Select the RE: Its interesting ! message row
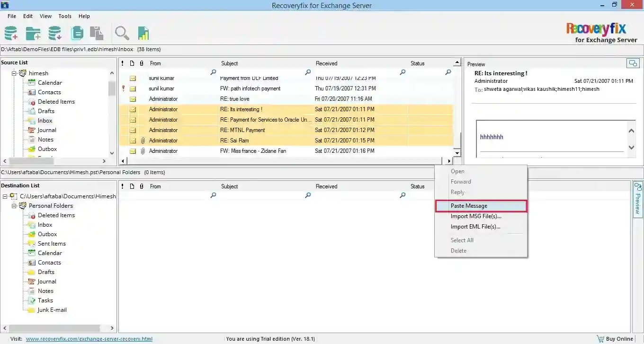Viewport: 644px width, 344px height. click(286, 109)
